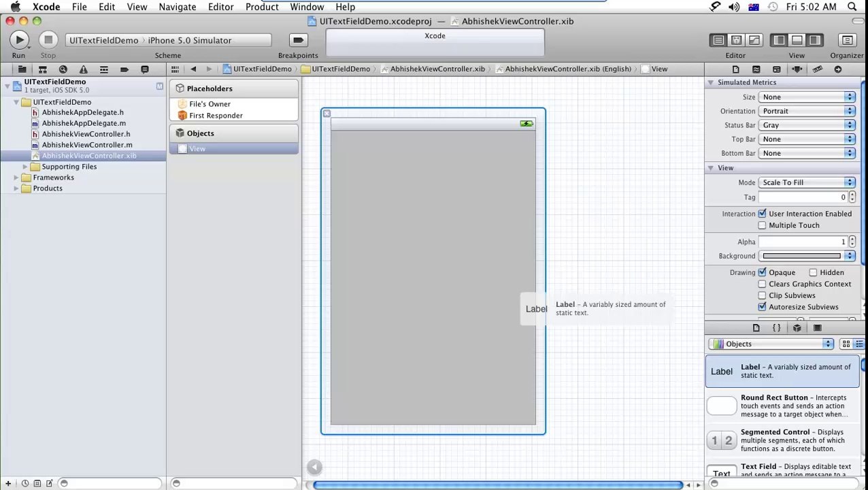Toggle the Breakpoints button in toolbar
Screen dimensions: 868x490
(298, 40)
